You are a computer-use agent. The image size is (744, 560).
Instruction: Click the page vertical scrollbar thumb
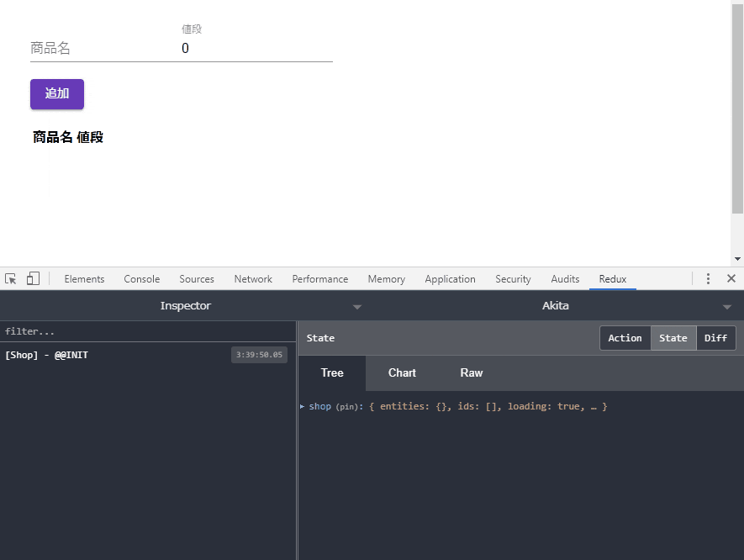737,108
